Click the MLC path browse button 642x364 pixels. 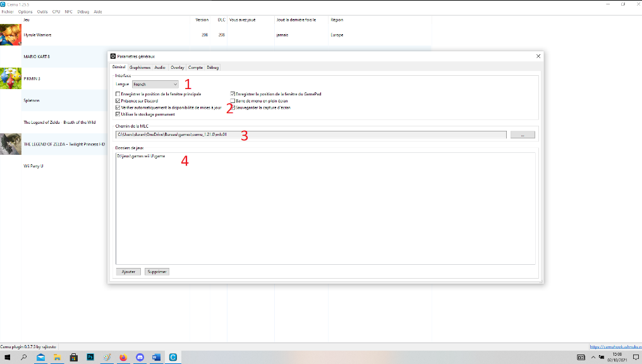(x=523, y=135)
